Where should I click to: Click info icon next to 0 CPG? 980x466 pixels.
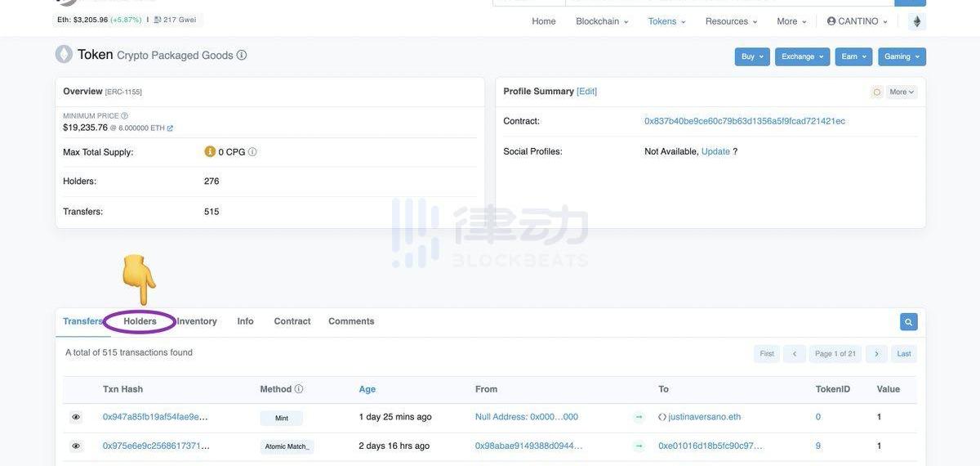252,152
